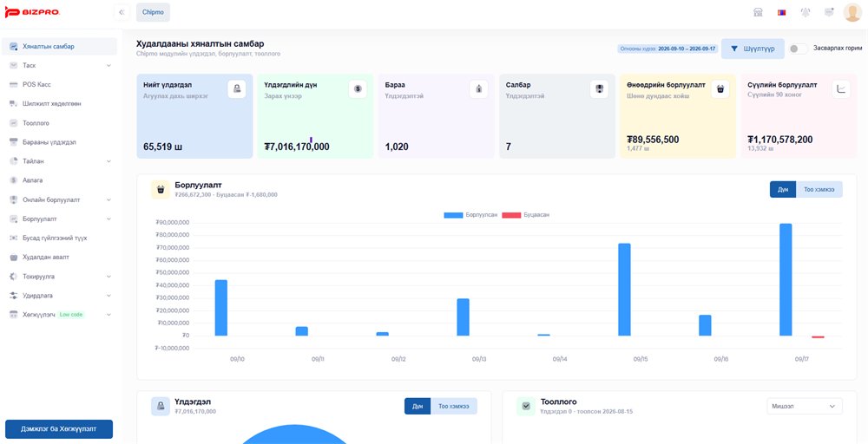The width and height of the screenshot is (868, 444).
Task: Click the blue sales bar for 09/15
Action: coord(624,289)
